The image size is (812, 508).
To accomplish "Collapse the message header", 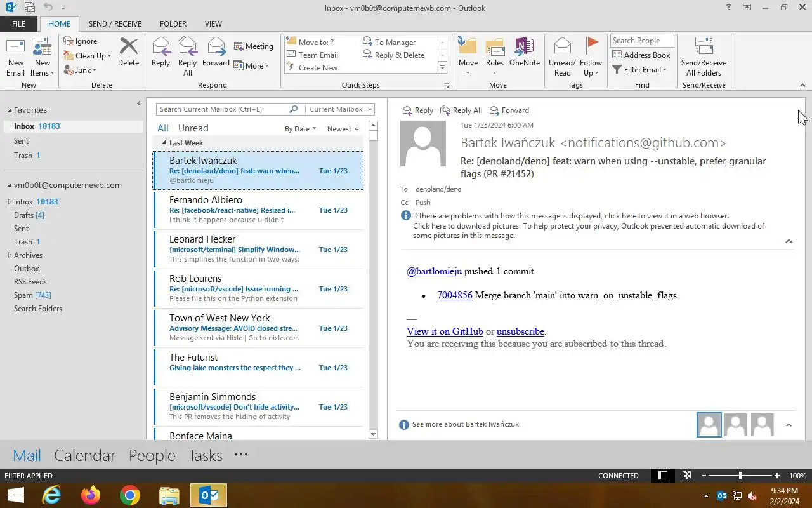I will tap(789, 241).
